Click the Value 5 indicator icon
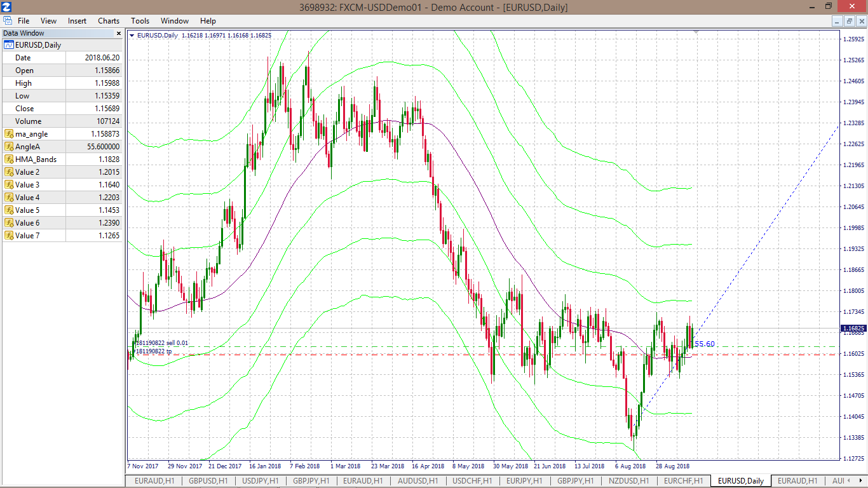 (x=9, y=210)
